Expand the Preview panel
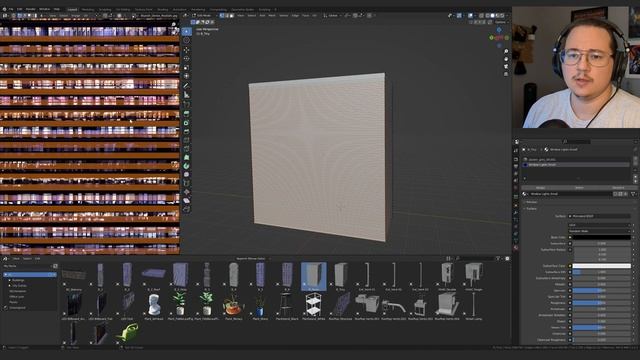 click(531, 202)
